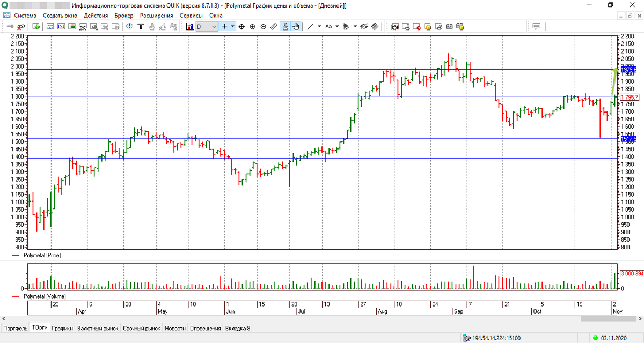Expand the marker tool dropdown arrow
The height and width of the screenshot is (343, 644).
click(355, 26)
